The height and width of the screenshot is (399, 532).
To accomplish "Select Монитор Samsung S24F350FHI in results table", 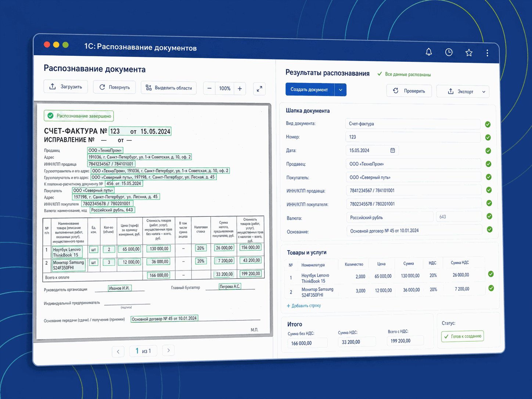I will click(x=317, y=292).
